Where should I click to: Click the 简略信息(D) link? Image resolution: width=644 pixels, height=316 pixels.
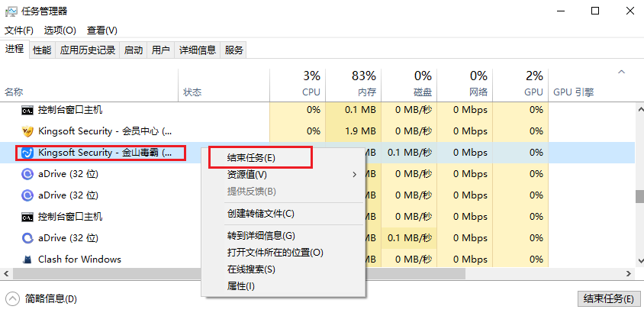tap(50, 299)
